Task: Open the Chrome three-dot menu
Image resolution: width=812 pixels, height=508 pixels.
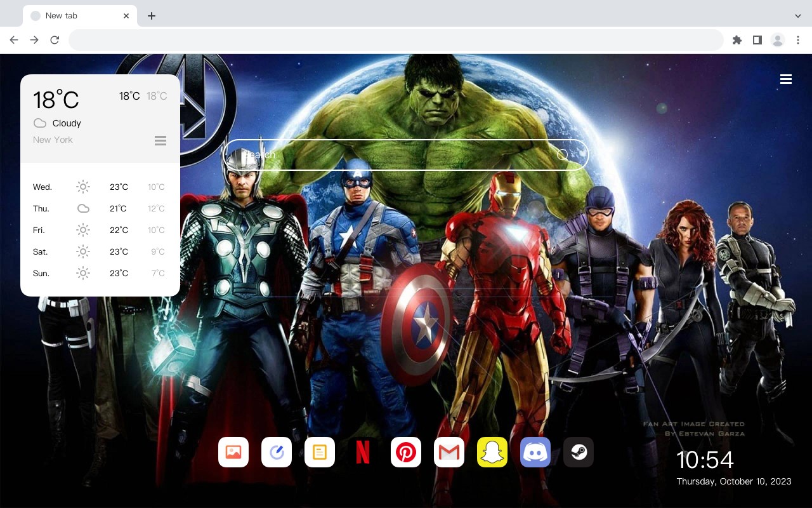Action: click(798, 40)
